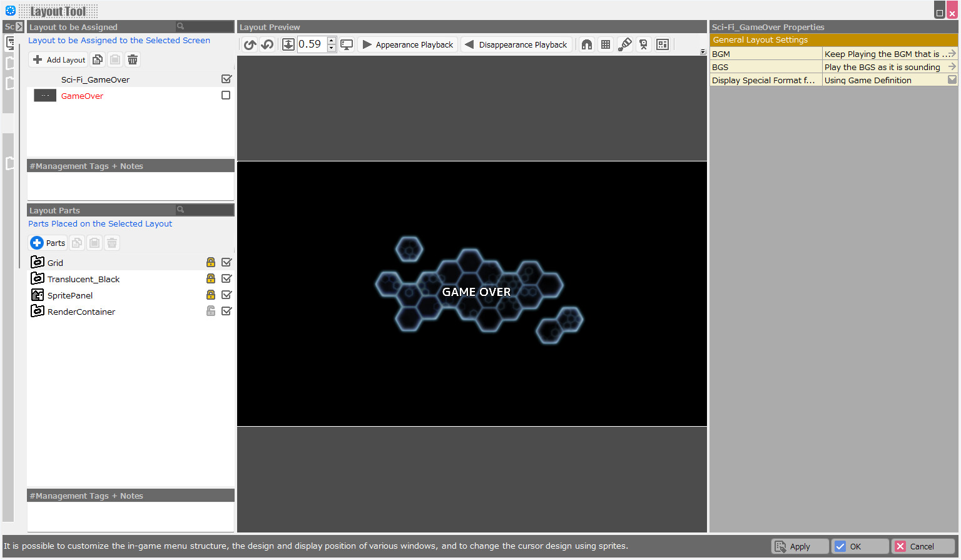This screenshot has height=560, width=961.
Task: Click the monitor display icon in preview toolbar
Action: tap(347, 44)
